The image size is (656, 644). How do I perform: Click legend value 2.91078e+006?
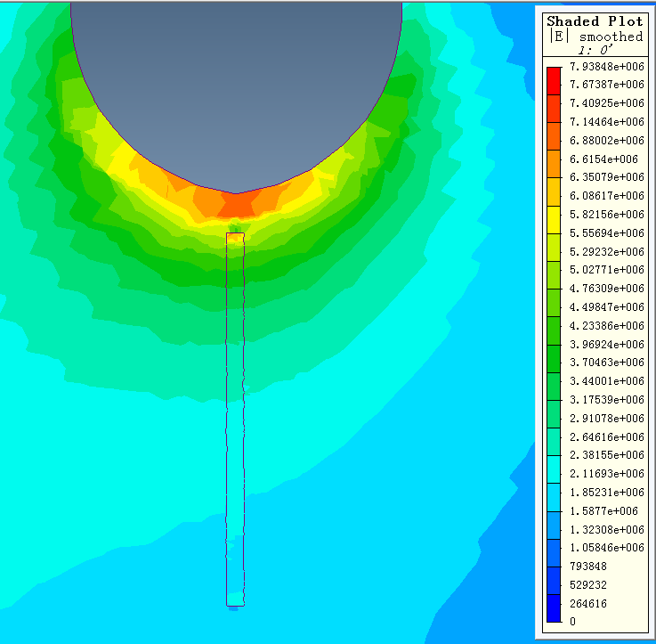[607, 418]
